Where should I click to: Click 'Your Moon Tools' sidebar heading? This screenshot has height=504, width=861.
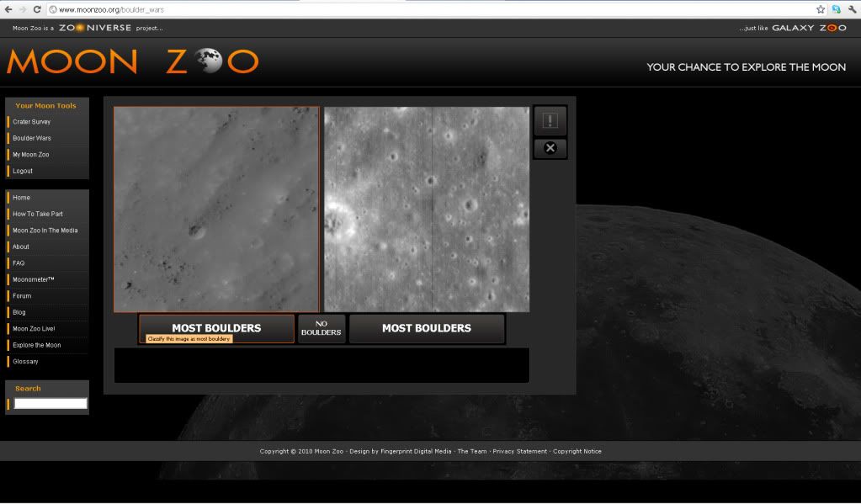tap(45, 106)
